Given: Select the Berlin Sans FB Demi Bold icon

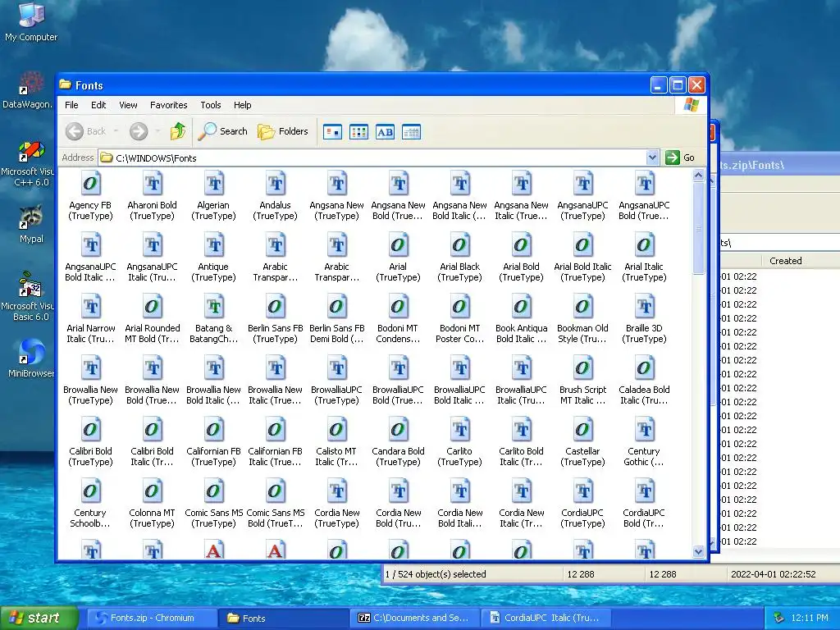Looking at the screenshot, I should pyautogui.click(x=337, y=307).
